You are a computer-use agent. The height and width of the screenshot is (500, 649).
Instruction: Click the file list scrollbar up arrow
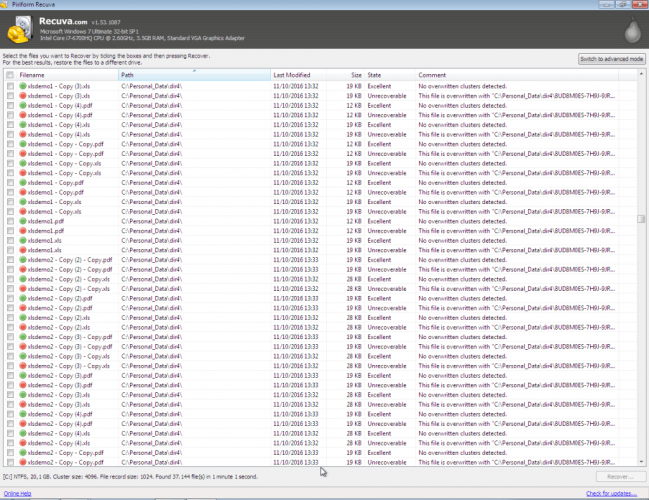click(641, 74)
